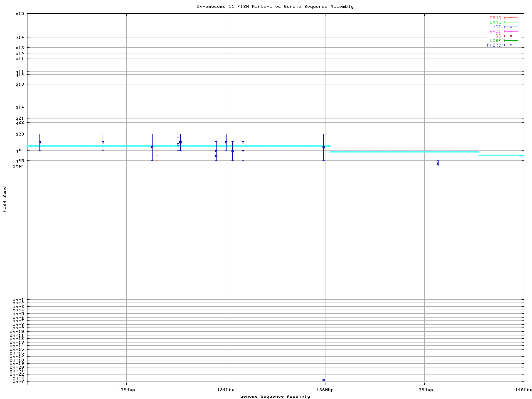
Task: Click the red CSMC legend line sample
Action: point(511,18)
